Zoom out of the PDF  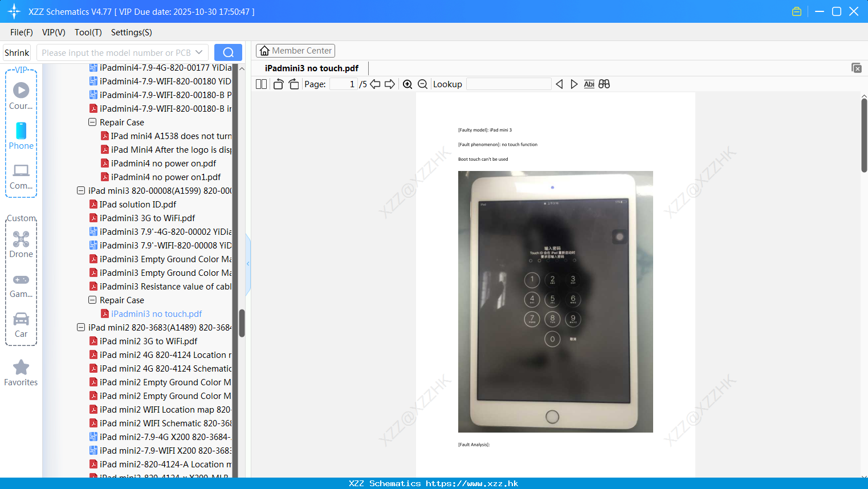point(422,84)
